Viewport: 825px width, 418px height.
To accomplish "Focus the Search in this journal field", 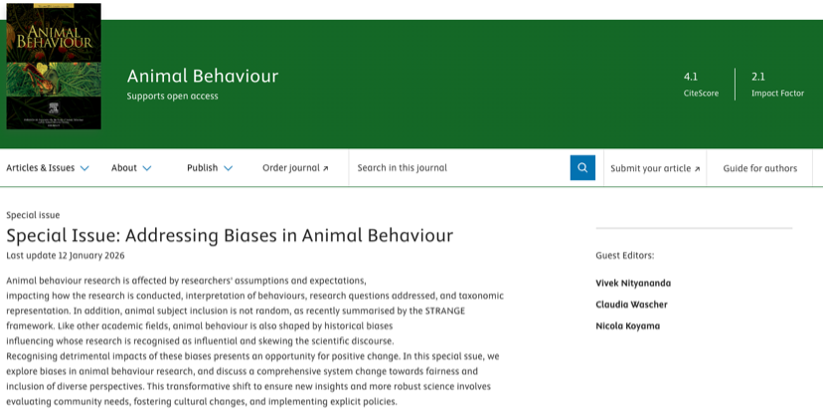I will point(459,168).
